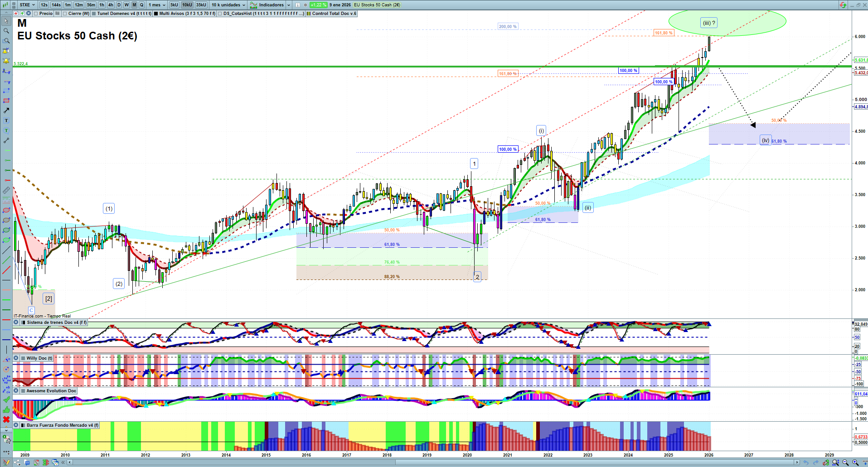Click the (iii) ? wave label on chart
The height and width of the screenshot is (467, 868).
point(709,23)
